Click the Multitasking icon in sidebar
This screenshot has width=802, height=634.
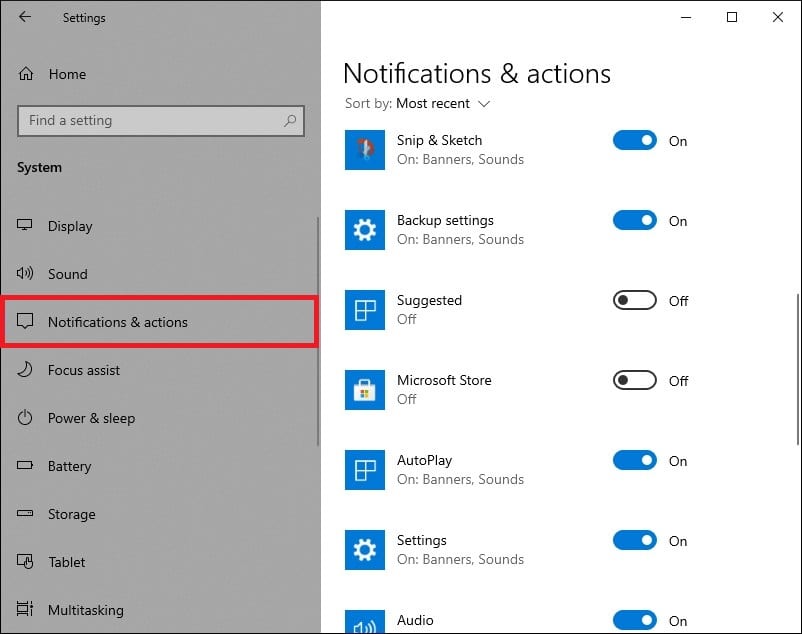pyautogui.click(x=25, y=608)
